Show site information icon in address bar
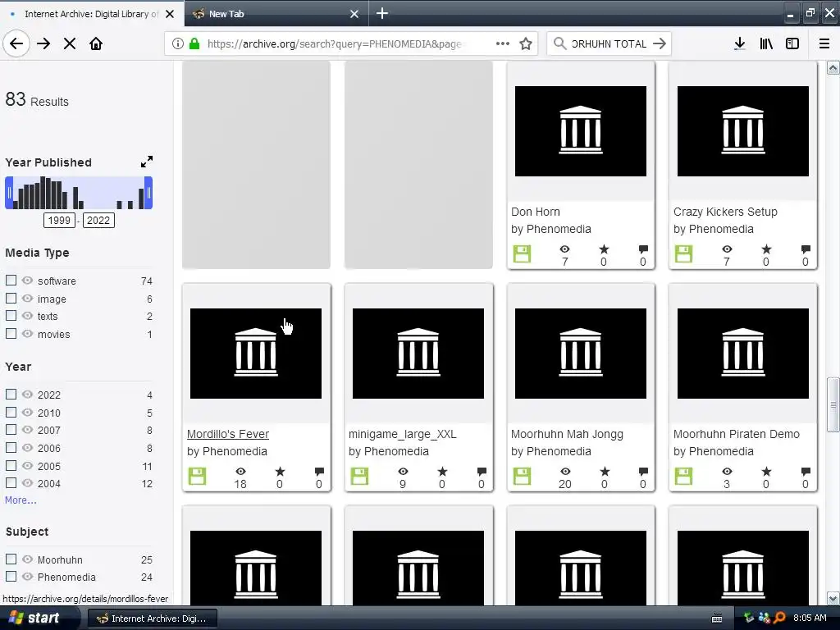 click(x=178, y=43)
